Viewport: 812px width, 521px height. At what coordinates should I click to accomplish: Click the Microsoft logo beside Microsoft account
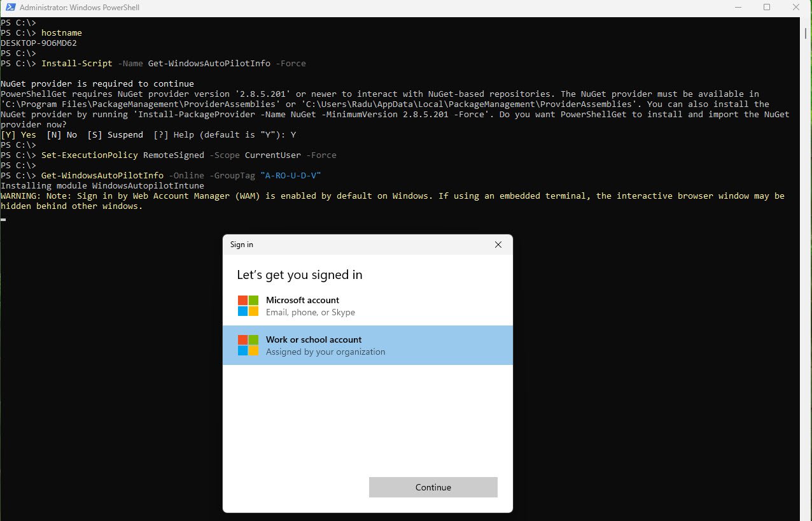coord(248,306)
